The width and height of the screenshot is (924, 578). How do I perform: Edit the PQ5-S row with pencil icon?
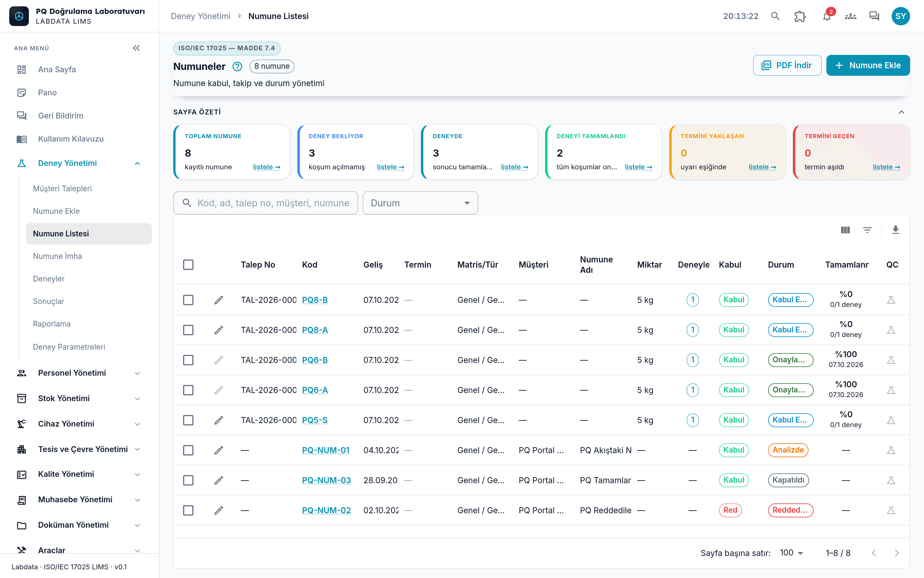(219, 420)
